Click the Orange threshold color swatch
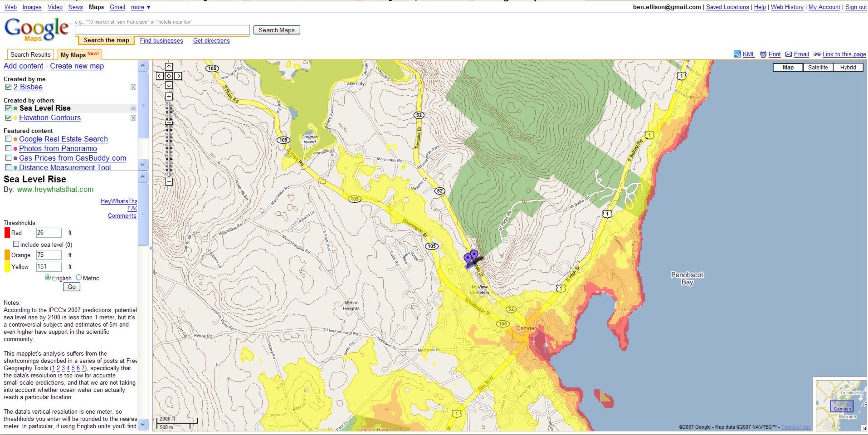This screenshot has height=435, width=868. (7, 255)
